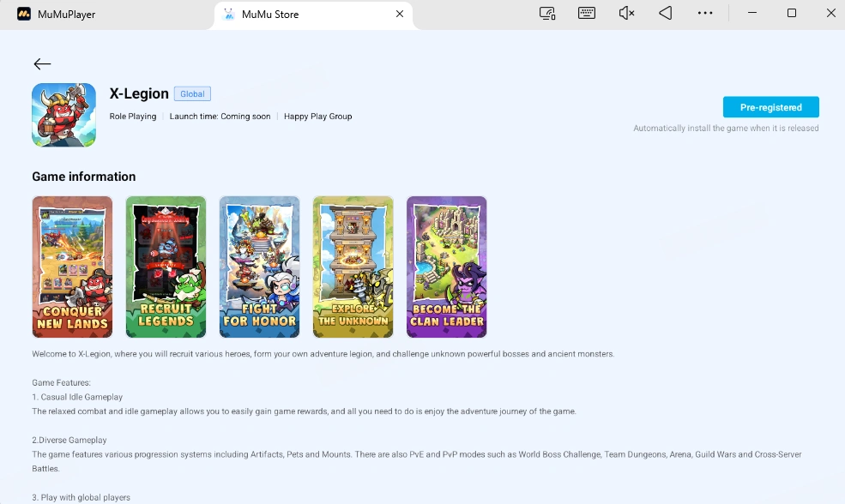Open the Become The Clan Leader screenshot

tap(447, 267)
